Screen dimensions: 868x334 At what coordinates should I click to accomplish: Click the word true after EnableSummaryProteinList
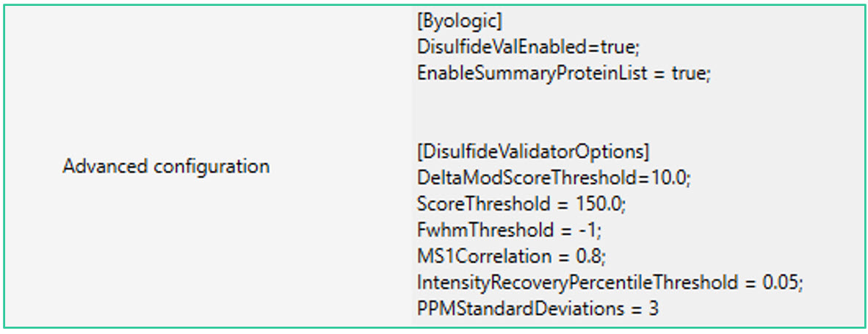pos(690,73)
